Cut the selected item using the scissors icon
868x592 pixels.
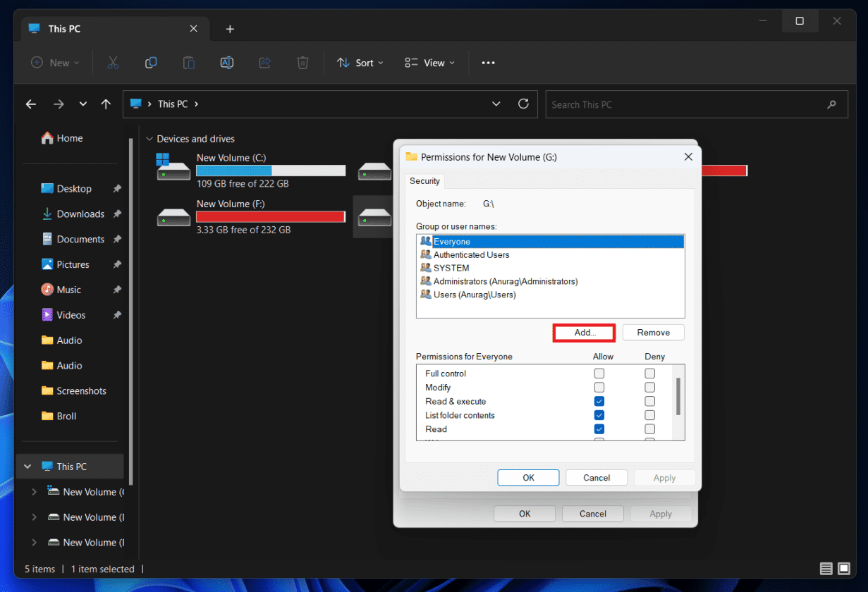pyautogui.click(x=113, y=62)
